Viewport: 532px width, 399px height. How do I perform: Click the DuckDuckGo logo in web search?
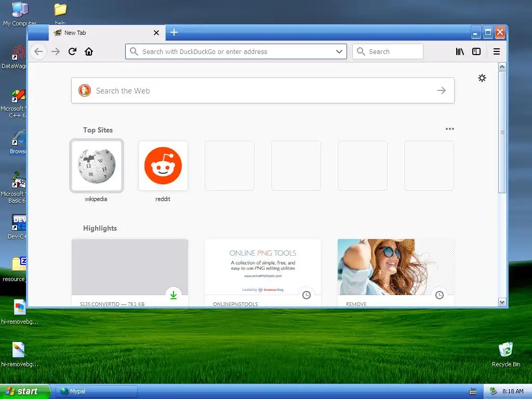[x=85, y=90]
